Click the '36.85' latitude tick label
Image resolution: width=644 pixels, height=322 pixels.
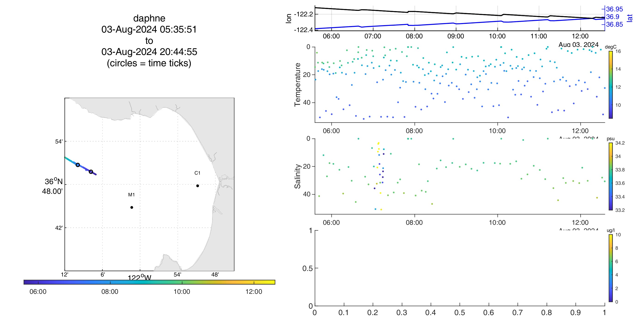point(614,24)
